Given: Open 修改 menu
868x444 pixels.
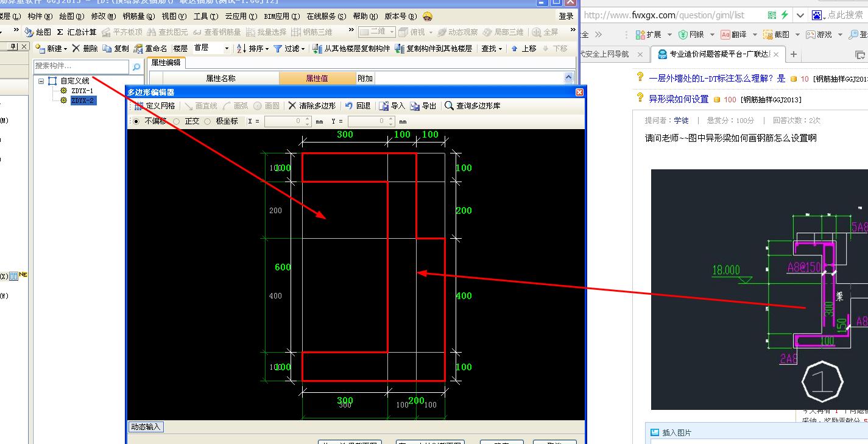Looking at the screenshot, I should (103, 16).
